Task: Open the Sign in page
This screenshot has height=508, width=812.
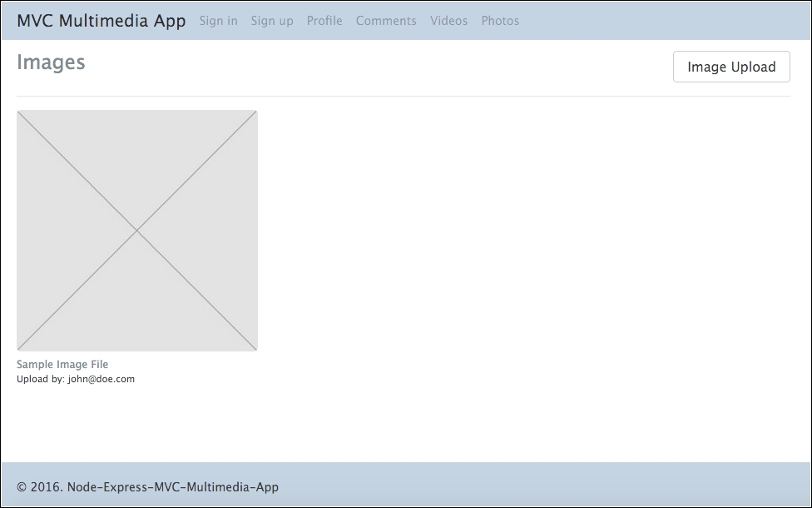Action: click(x=218, y=21)
